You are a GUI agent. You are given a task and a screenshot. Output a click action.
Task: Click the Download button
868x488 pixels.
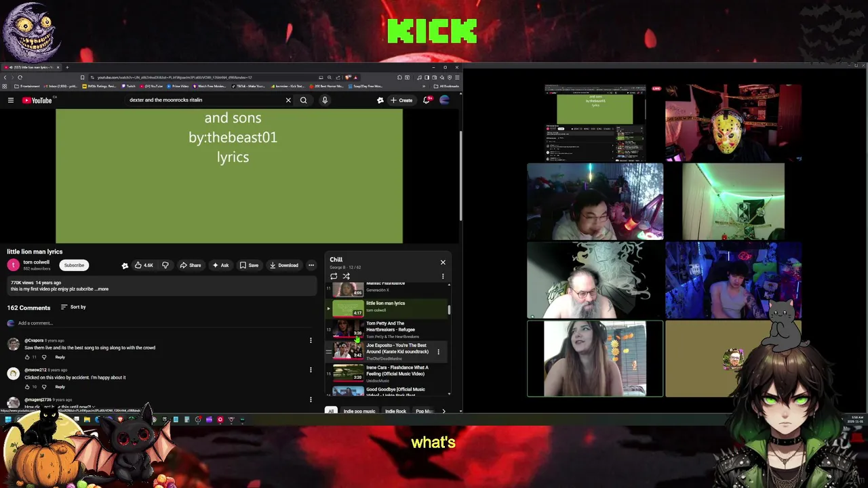click(x=283, y=265)
